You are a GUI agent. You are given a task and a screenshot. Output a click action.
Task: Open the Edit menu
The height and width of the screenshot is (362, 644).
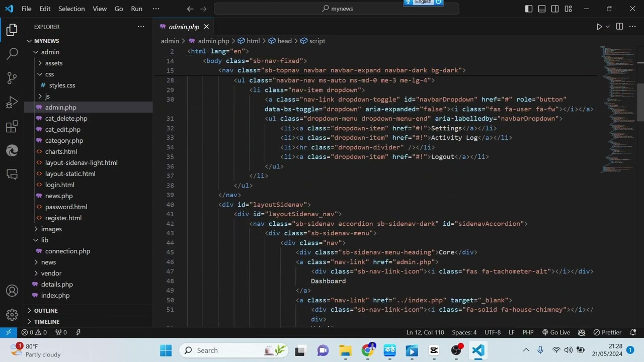pos(45,9)
